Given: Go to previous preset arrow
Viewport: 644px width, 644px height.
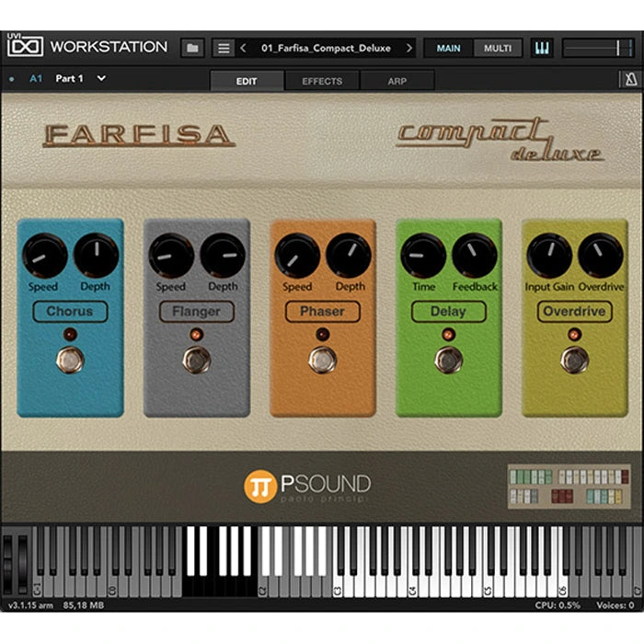Looking at the screenshot, I should tap(243, 48).
